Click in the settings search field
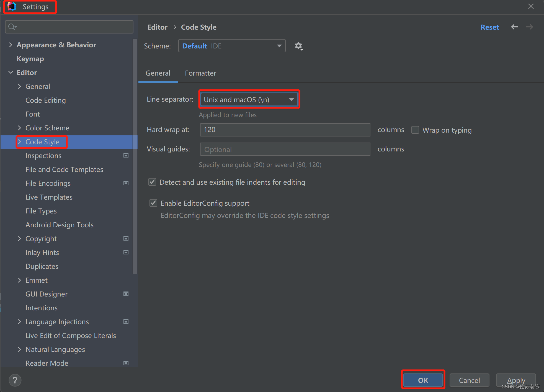The width and height of the screenshot is (544, 392). [x=69, y=27]
